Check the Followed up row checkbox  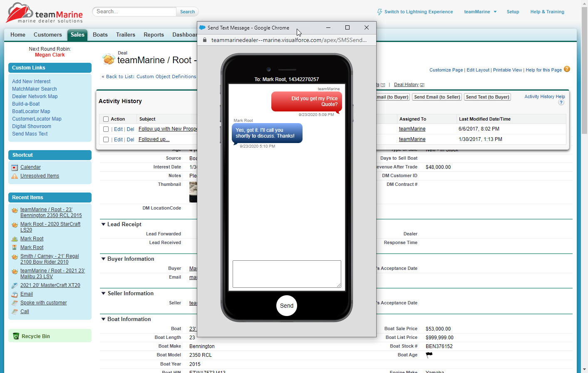point(106,140)
